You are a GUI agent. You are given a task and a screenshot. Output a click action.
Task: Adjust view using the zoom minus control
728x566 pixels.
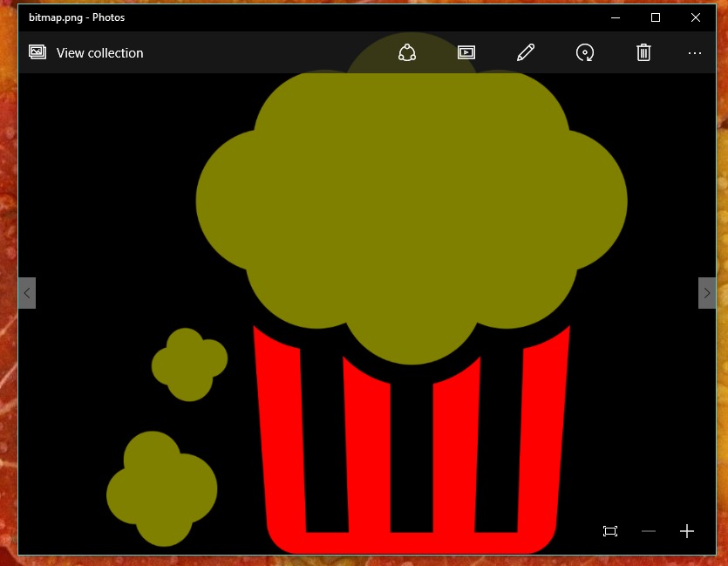click(648, 531)
